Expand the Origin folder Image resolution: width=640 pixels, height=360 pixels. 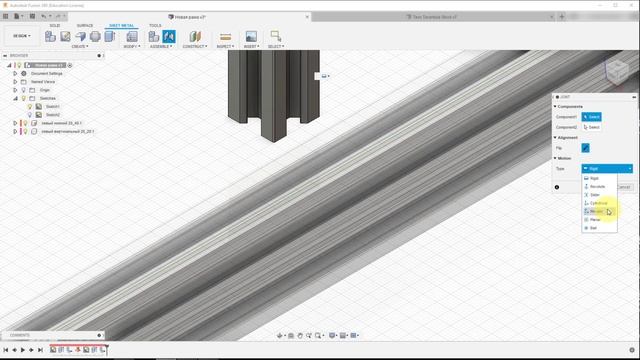coord(15,90)
